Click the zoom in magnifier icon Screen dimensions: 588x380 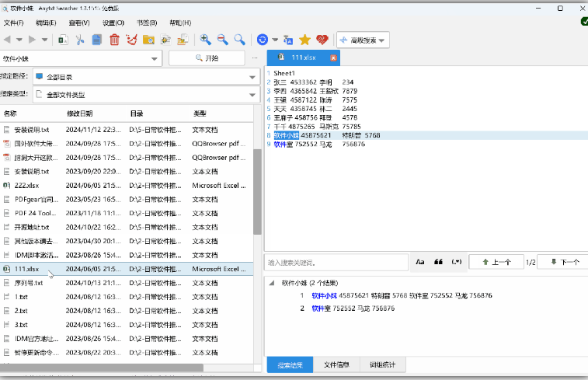[205, 40]
